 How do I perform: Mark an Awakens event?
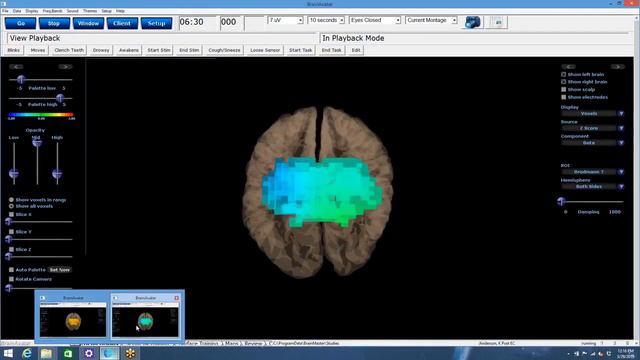[x=129, y=50]
